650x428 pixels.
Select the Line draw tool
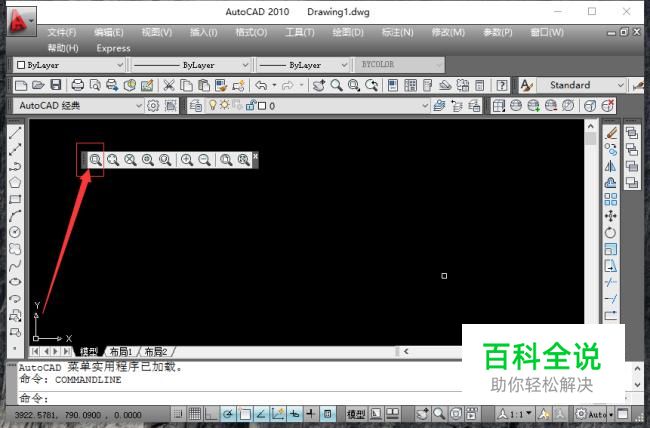15,133
